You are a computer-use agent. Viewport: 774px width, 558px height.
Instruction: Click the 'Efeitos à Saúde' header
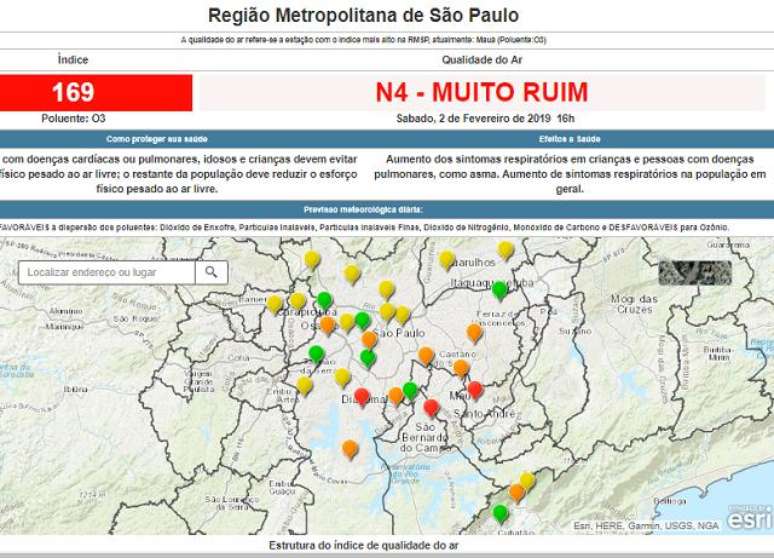tap(569, 139)
